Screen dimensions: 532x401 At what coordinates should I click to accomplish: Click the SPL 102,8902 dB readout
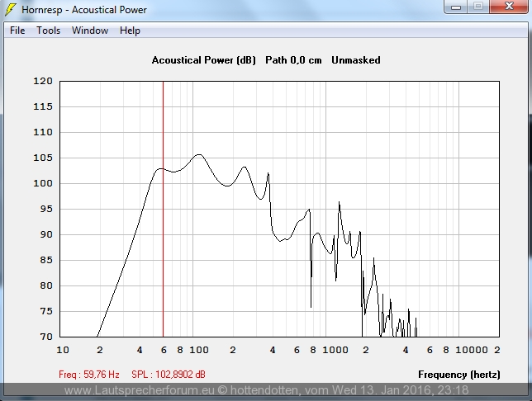click(x=169, y=375)
